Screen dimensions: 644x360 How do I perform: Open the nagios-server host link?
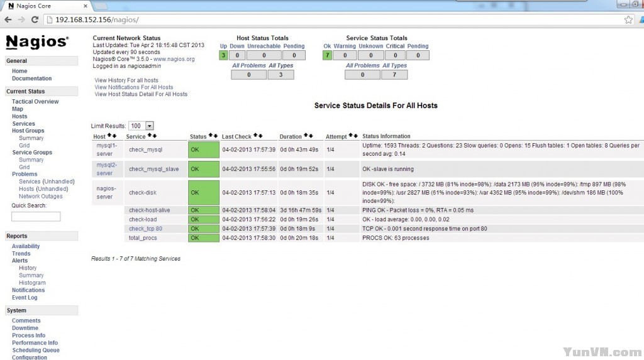click(106, 192)
